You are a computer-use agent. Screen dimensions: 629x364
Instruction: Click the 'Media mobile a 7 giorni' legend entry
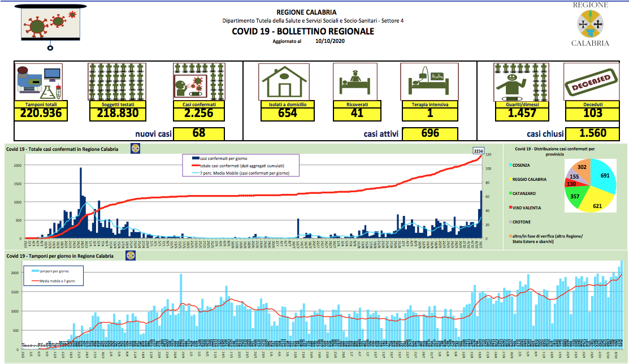[55, 281]
